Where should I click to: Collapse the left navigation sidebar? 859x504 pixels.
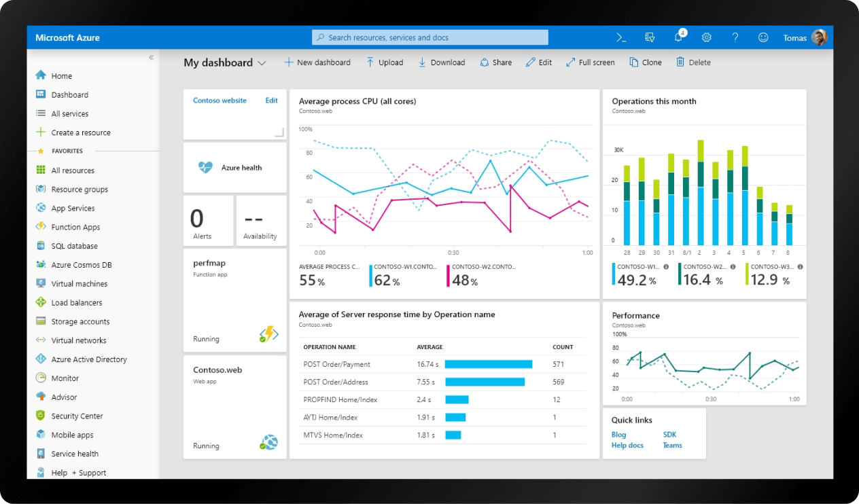tap(151, 58)
